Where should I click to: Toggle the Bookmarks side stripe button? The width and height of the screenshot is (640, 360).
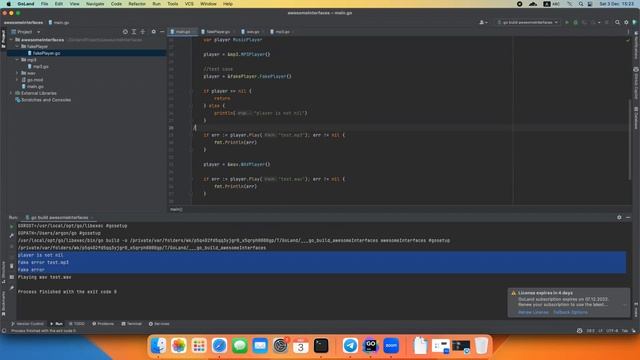(3, 304)
